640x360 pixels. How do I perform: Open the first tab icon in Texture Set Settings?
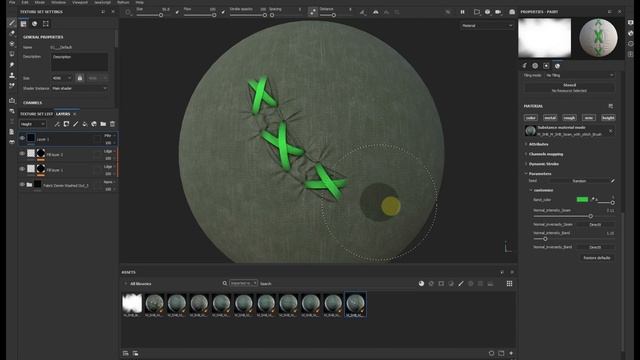(x=23, y=24)
